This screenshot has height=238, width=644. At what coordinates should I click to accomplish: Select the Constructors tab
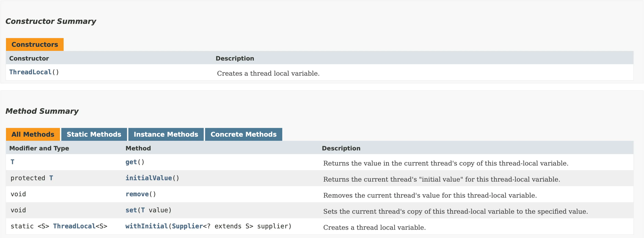coord(34,44)
